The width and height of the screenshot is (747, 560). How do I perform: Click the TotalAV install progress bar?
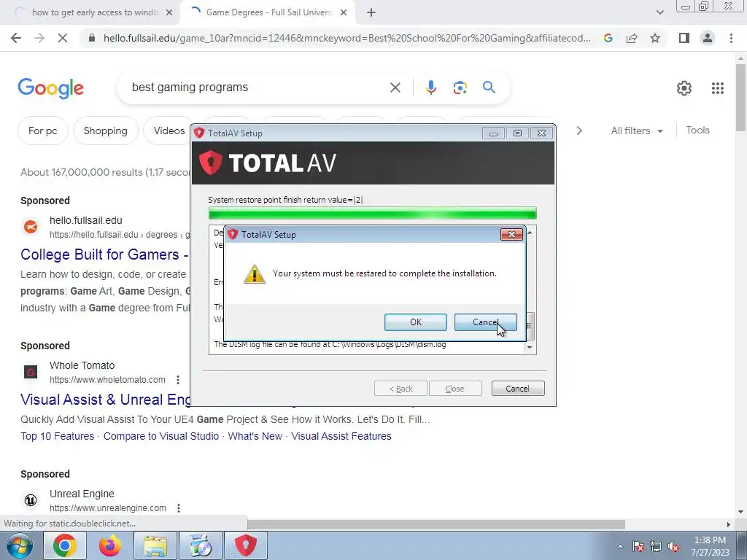pyautogui.click(x=373, y=213)
